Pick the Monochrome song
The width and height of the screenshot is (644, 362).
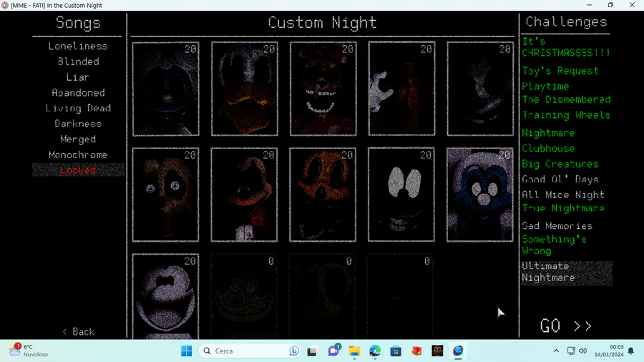pyautogui.click(x=78, y=155)
